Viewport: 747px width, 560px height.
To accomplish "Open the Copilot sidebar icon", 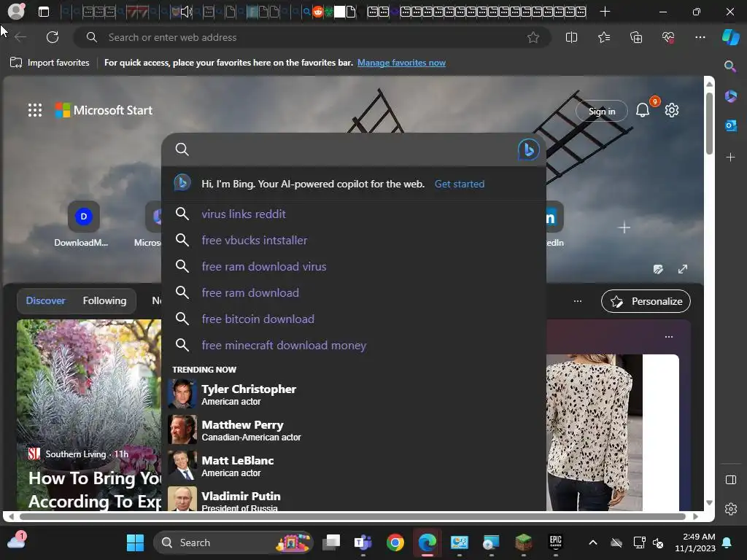I will click(x=731, y=36).
